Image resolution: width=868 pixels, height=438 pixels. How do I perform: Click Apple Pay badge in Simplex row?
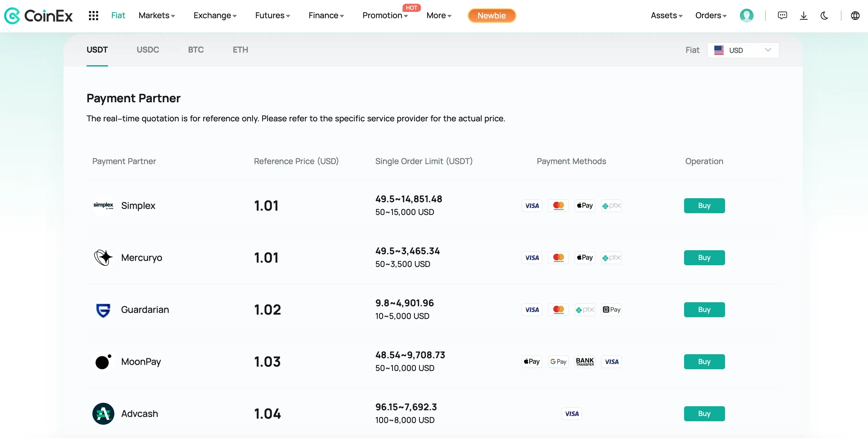[585, 205]
